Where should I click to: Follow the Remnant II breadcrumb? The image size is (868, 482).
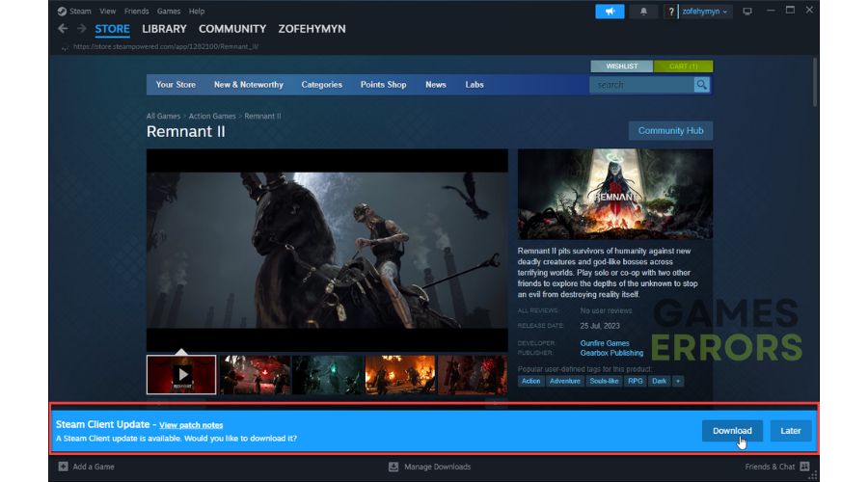click(262, 117)
